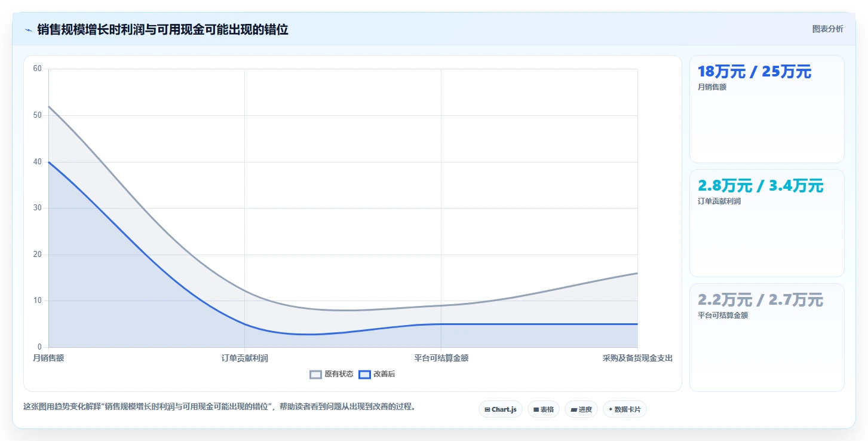This screenshot has height=441, width=868.
Task: Select the Chart.js tag pill
Action: tap(501, 409)
